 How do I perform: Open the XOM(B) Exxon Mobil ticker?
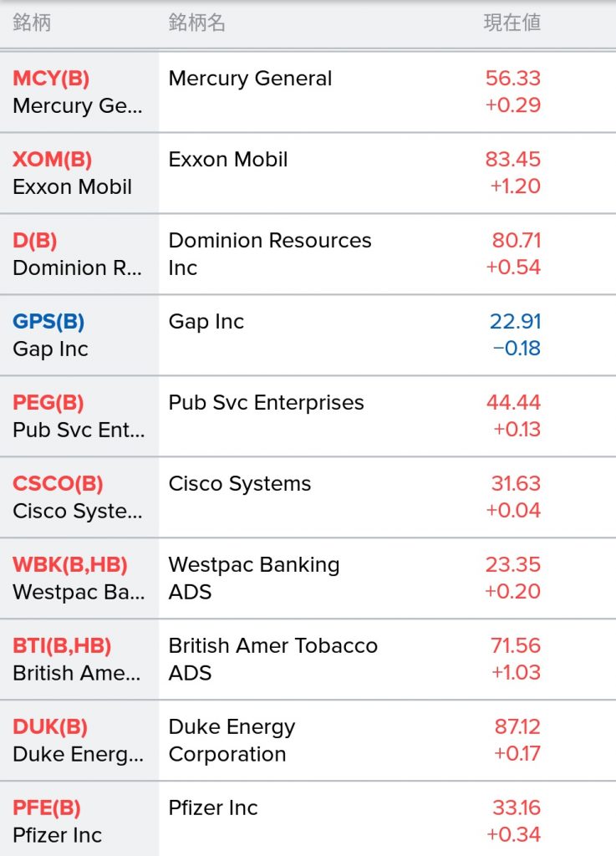52,160
